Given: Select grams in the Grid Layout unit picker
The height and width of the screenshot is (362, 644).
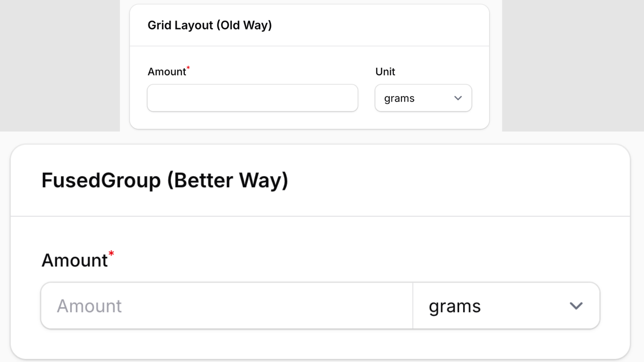Looking at the screenshot, I should point(400,98).
